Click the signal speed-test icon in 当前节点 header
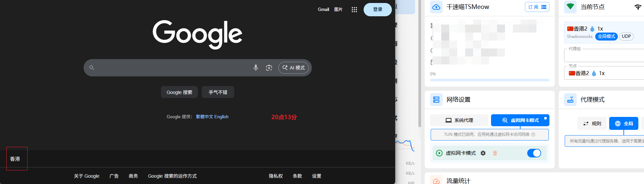The height and width of the screenshot is (184, 644). click(638, 7)
